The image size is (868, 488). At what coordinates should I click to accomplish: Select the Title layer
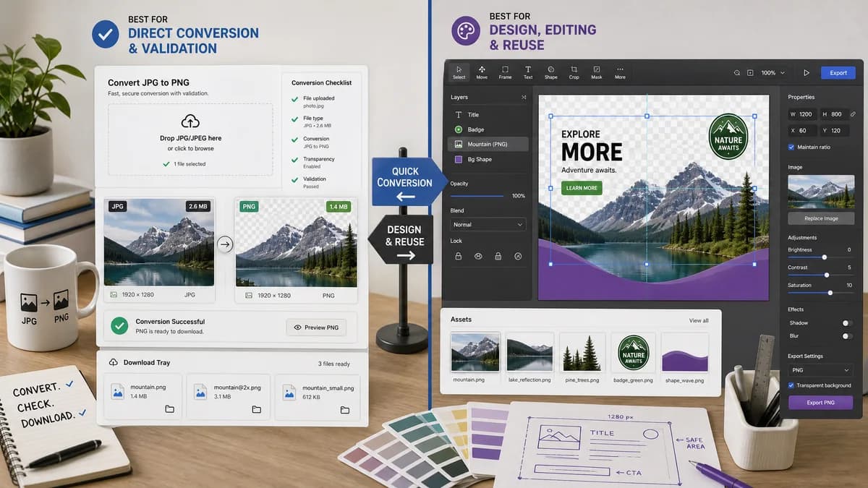point(489,114)
